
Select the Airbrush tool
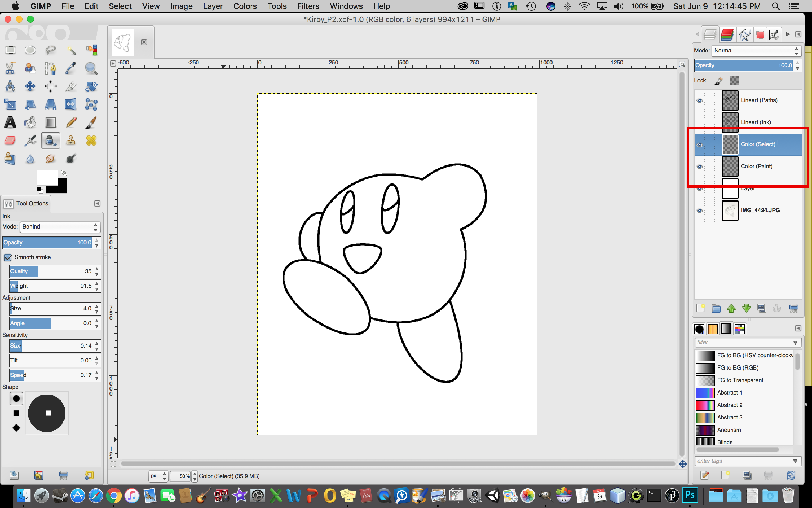coord(30,141)
